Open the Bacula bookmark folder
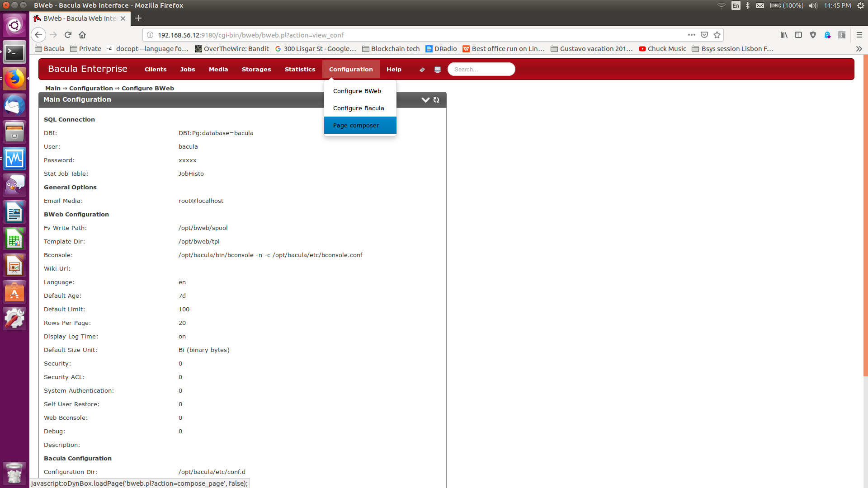 (50, 49)
